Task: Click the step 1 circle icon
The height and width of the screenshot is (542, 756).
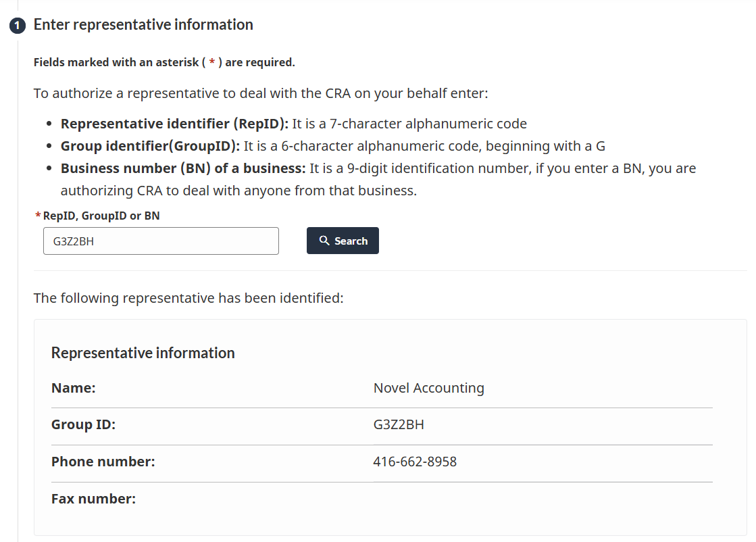Action: point(18,25)
